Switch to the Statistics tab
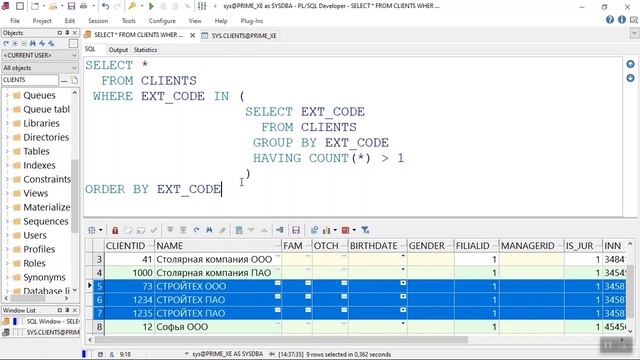 (145, 50)
